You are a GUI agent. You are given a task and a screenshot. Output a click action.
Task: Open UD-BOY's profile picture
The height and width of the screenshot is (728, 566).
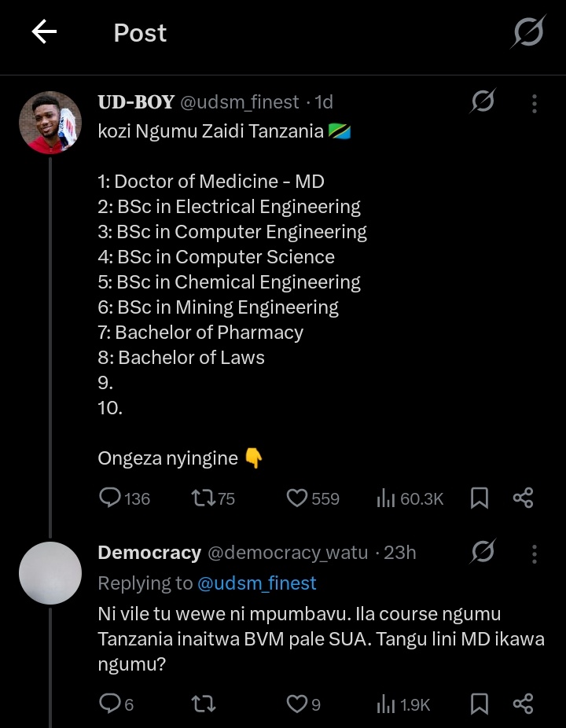(50, 123)
